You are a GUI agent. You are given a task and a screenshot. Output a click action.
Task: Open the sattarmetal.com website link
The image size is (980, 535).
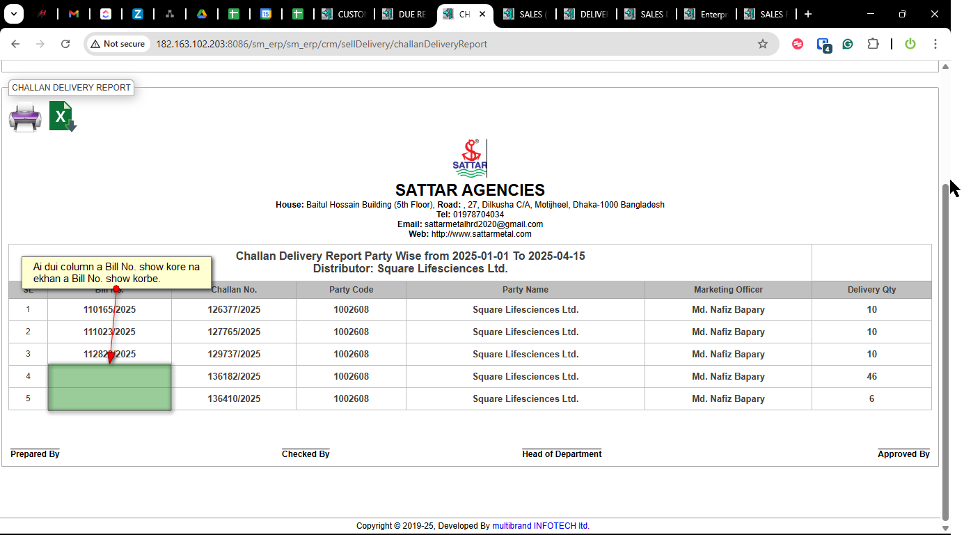coord(481,234)
